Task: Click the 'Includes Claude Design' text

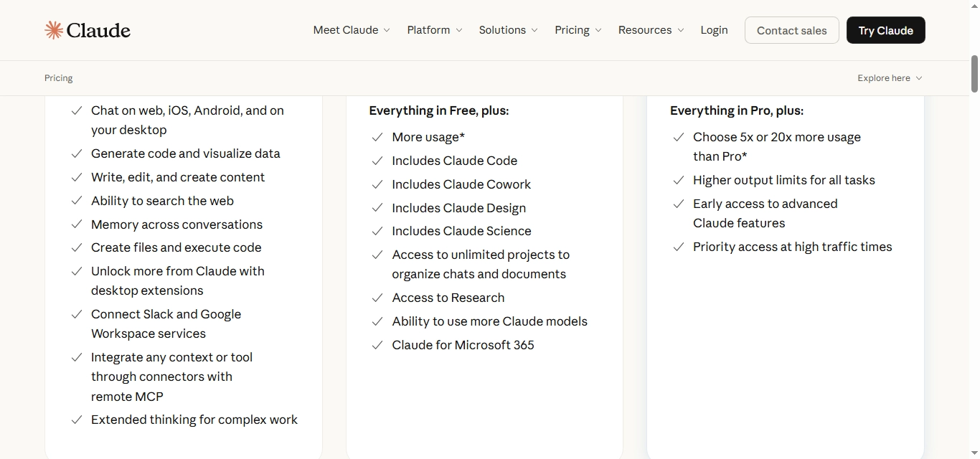Action: 459,208
